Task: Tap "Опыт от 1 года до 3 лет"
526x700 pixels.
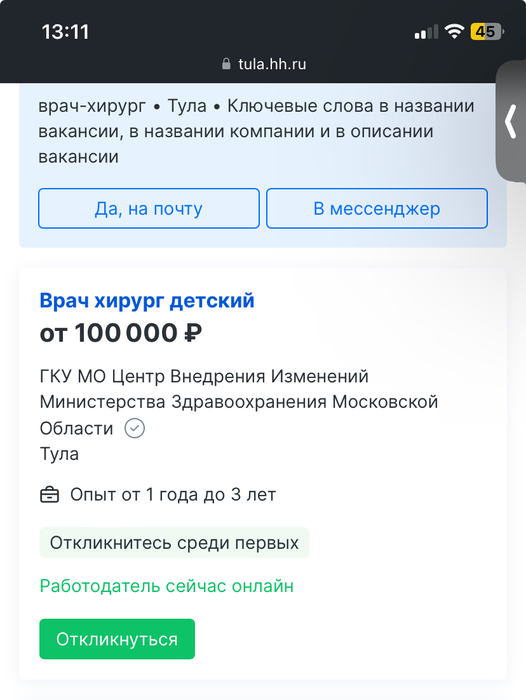Action: coord(173,495)
